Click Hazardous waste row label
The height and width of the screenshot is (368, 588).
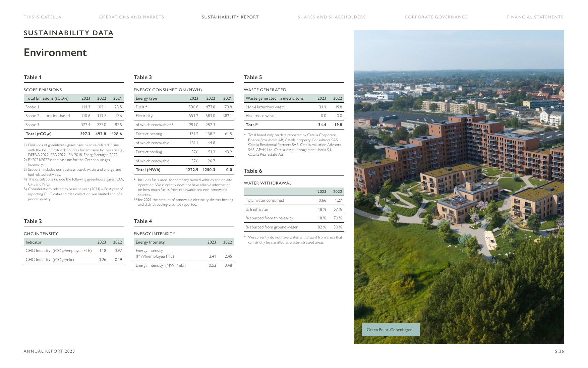pyautogui.click(x=260, y=116)
